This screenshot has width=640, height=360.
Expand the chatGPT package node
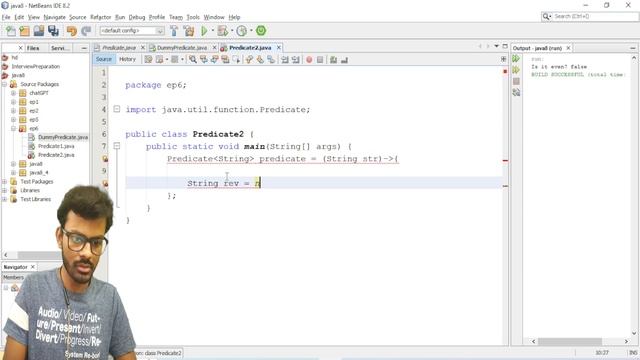[13, 93]
